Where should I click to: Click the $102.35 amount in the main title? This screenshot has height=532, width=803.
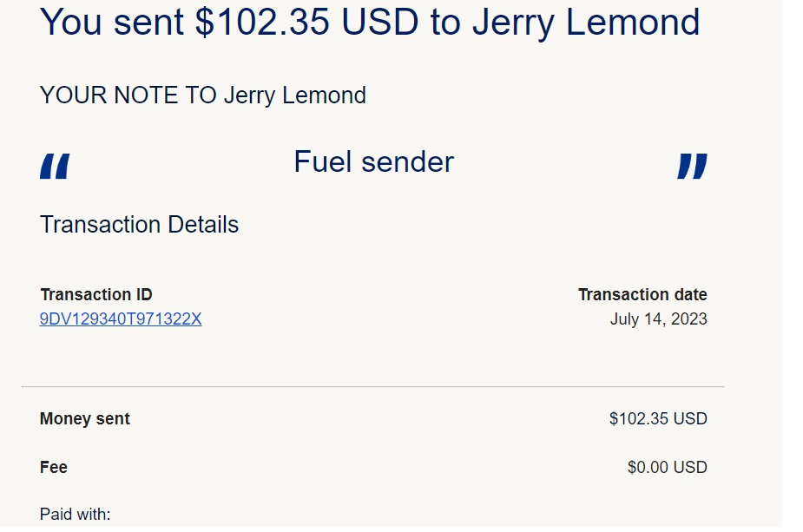point(262,23)
